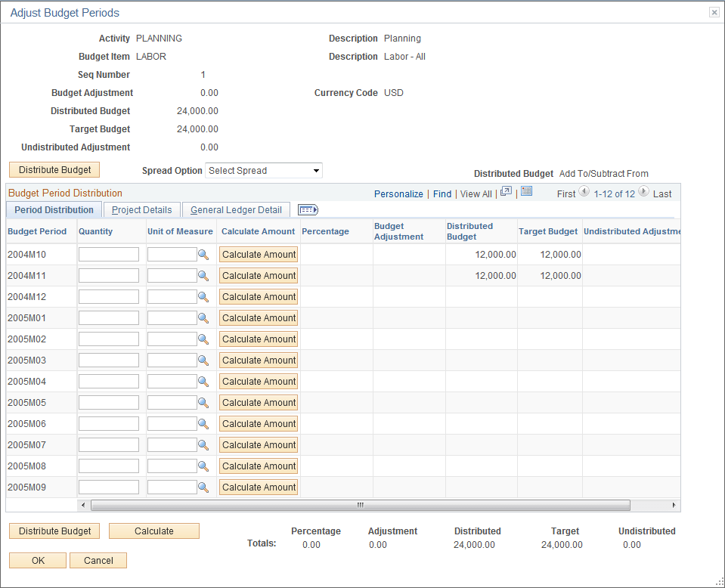Open the Unit of Measure lookup for 2004M10
Viewport: 725px width, 588px height.
point(203,255)
